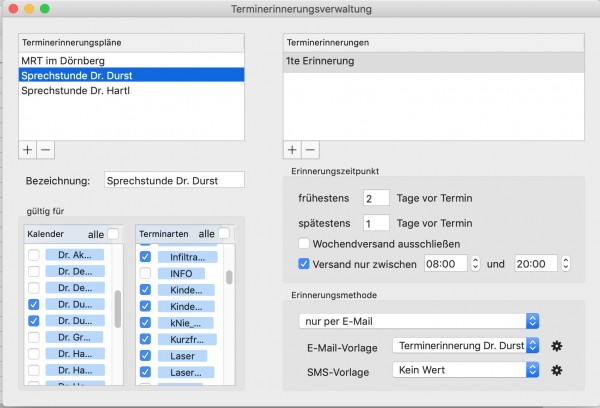The height and width of the screenshot is (408, 600).
Task: Uncheck Versand nur zwischen checkbox
Action: click(304, 264)
